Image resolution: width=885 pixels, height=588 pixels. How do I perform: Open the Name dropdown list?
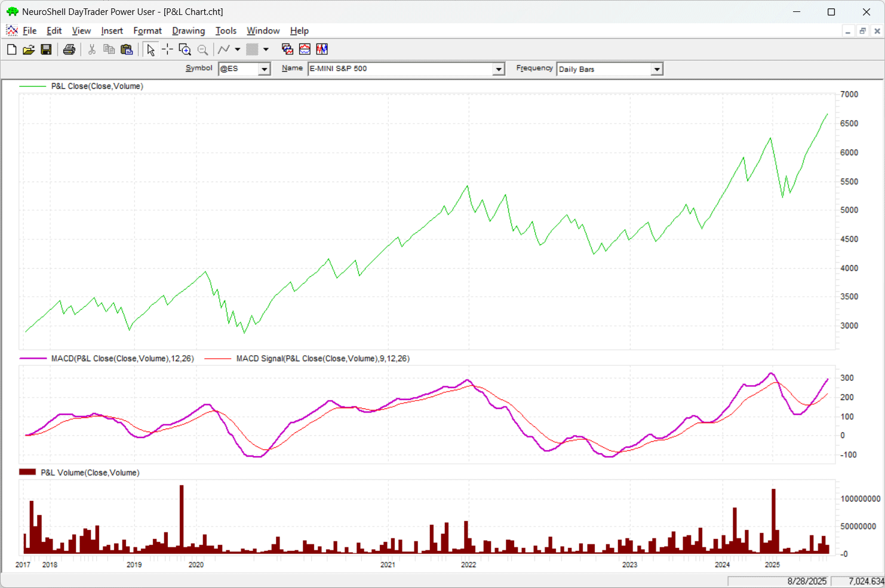point(499,69)
